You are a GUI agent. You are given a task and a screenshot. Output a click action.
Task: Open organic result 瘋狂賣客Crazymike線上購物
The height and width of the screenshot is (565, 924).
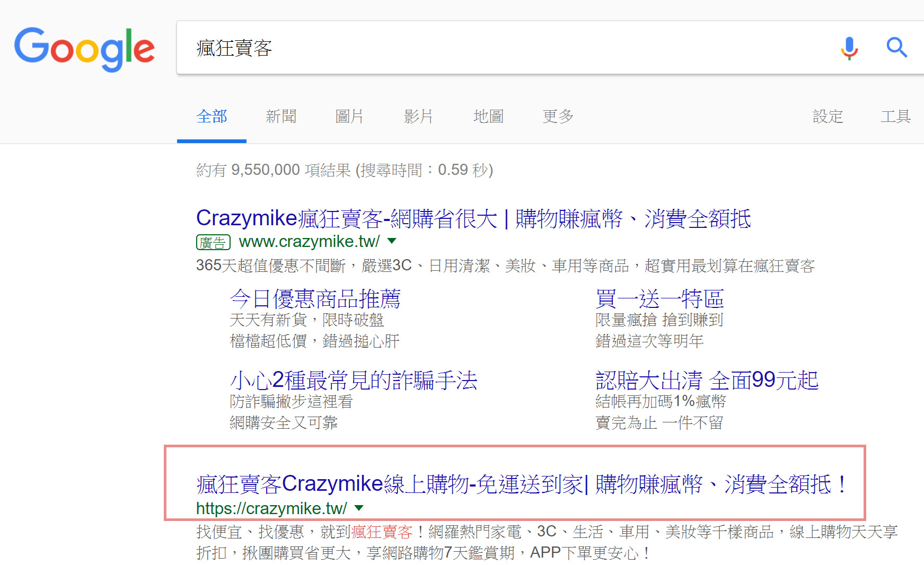[x=522, y=484]
